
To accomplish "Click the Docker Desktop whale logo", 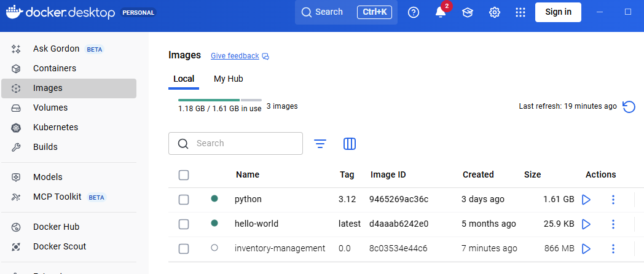I will tap(14, 12).
